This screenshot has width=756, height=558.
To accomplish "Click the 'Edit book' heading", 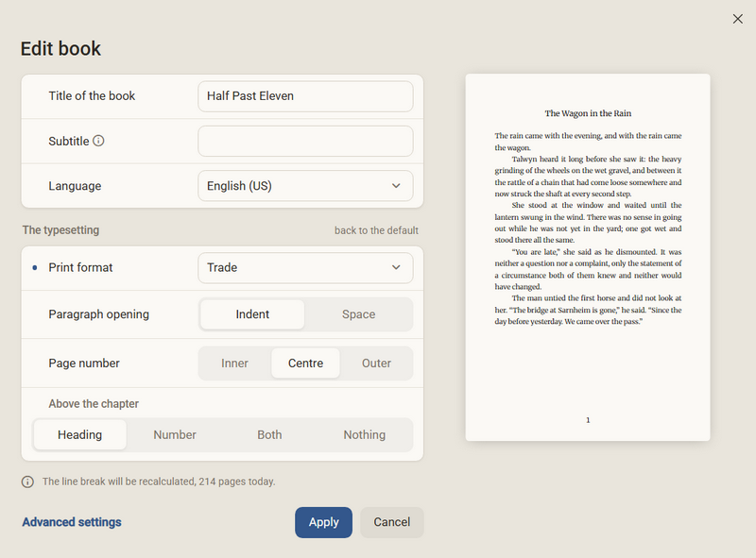I will click(x=60, y=49).
